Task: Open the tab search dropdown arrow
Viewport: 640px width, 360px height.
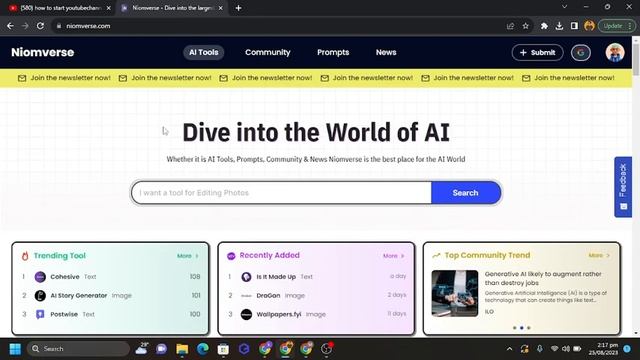Action: click(564, 7)
